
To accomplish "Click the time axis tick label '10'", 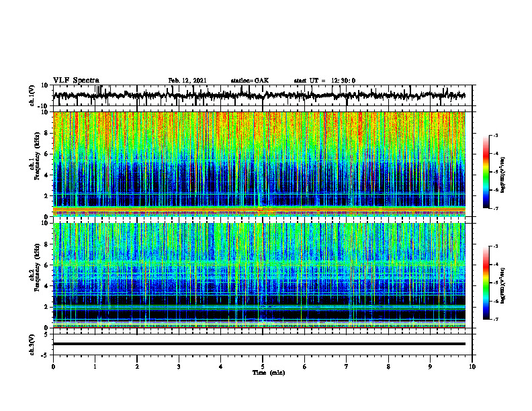I will click(472, 367).
